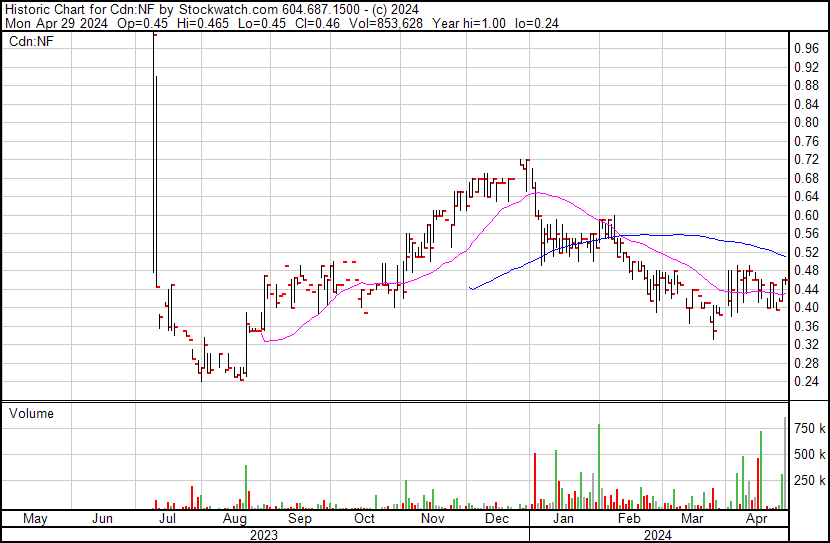This screenshot has height=543, width=830.
Task: Click the Jun month label
Action: [102, 518]
